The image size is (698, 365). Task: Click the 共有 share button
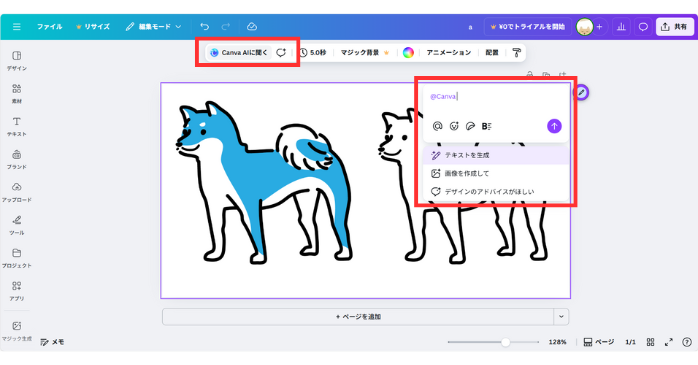[x=674, y=27]
